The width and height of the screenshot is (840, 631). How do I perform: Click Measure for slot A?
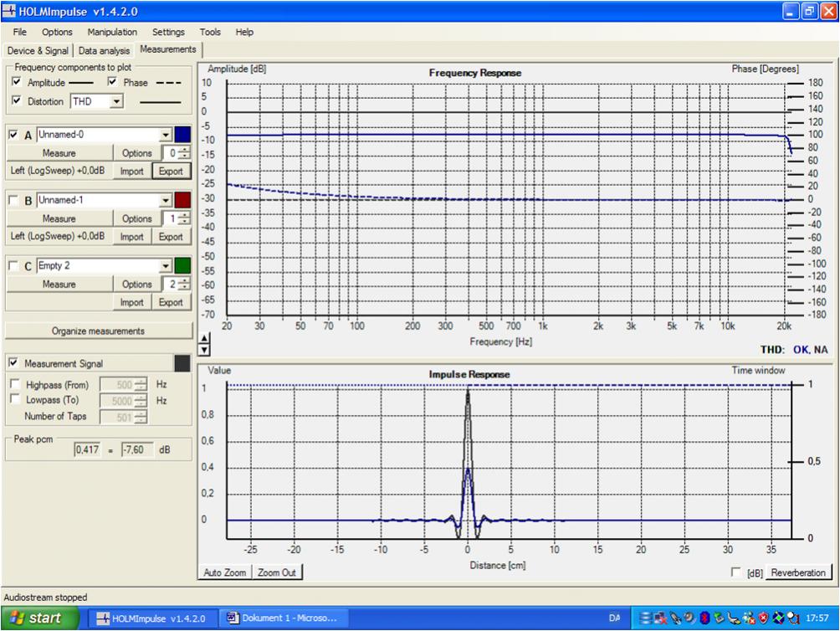[59, 153]
